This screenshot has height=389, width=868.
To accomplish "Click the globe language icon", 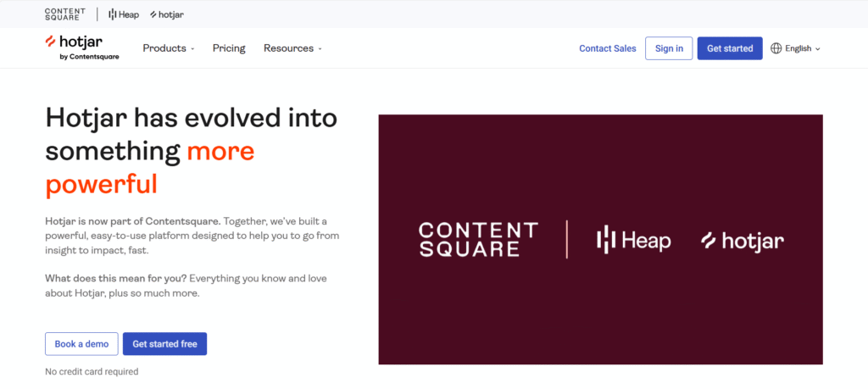I will coord(776,48).
